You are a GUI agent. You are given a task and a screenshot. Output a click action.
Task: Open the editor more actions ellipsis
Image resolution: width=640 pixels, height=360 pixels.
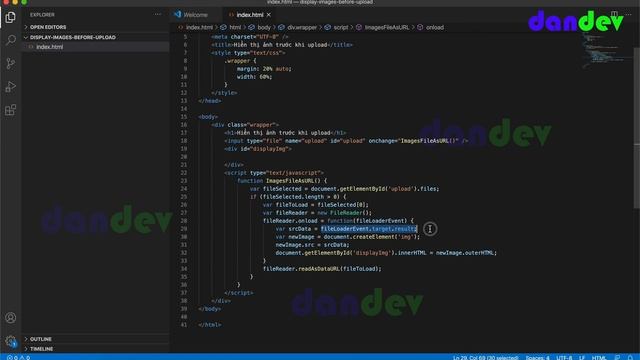[629, 14]
